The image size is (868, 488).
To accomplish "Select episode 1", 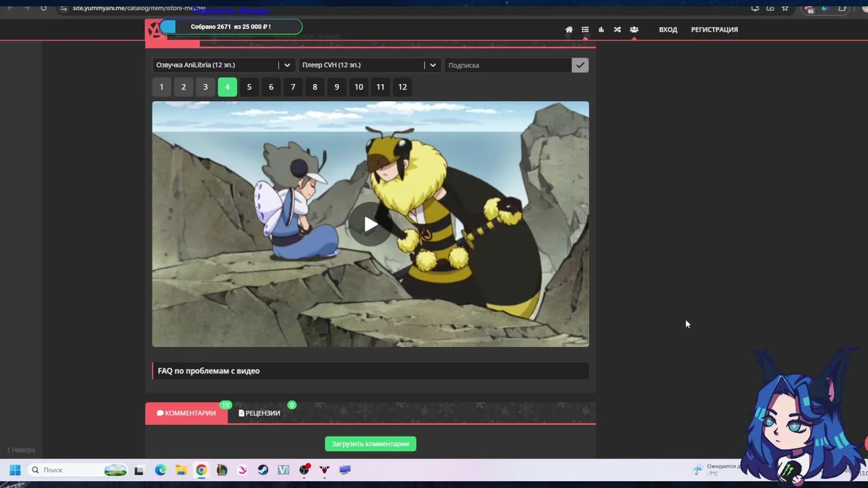I will coord(161,87).
